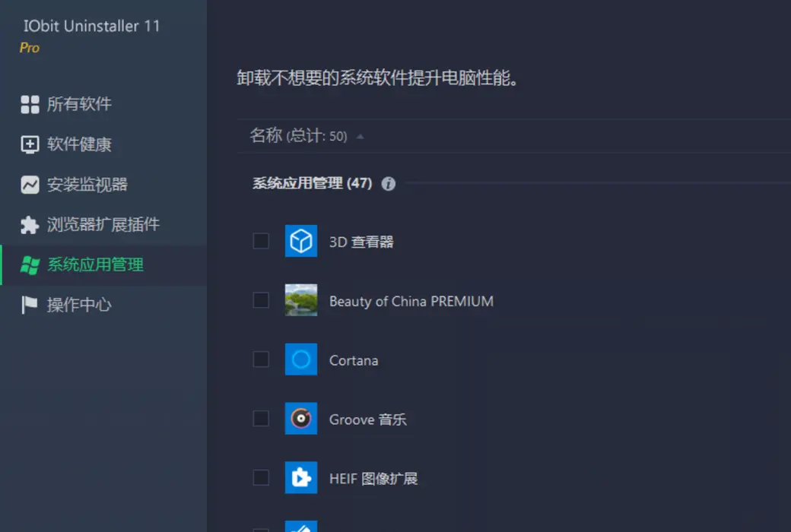Click the 系统应用管理 (47) group heading
The image size is (791, 532).
coord(313,183)
